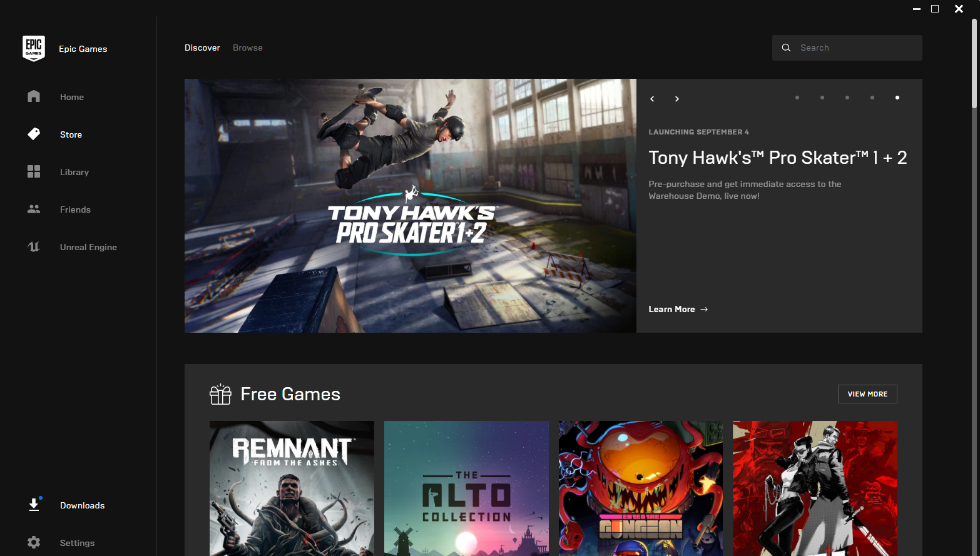This screenshot has width=980, height=556.
Task: Click the Home house icon
Action: (34, 96)
